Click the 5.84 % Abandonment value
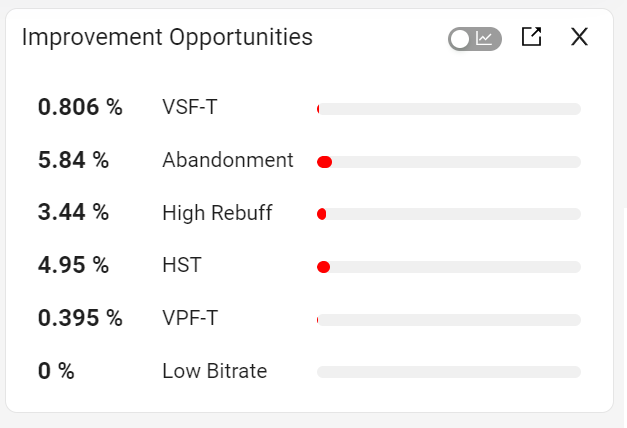This screenshot has height=428, width=627. (x=73, y=160)
